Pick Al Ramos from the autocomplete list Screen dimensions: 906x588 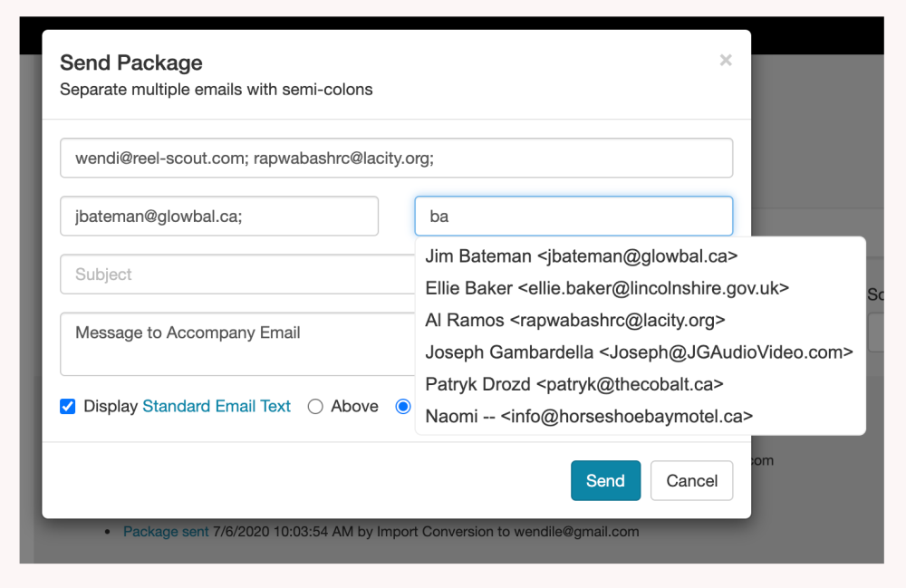[575, 321]
